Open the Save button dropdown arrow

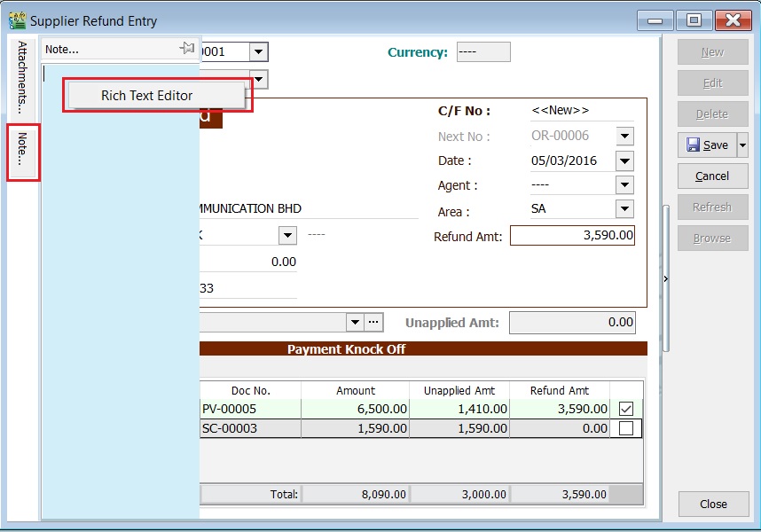pos(742,145)
